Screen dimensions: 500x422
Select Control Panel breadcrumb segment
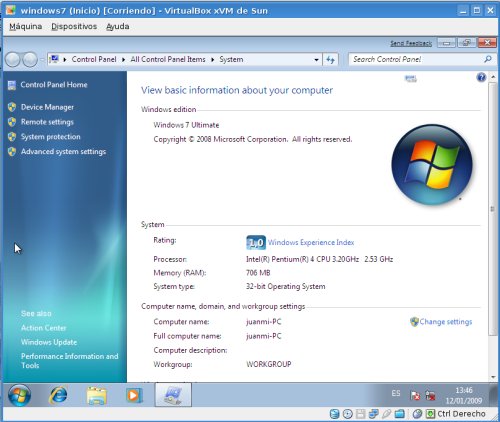(x=94, y=59)
